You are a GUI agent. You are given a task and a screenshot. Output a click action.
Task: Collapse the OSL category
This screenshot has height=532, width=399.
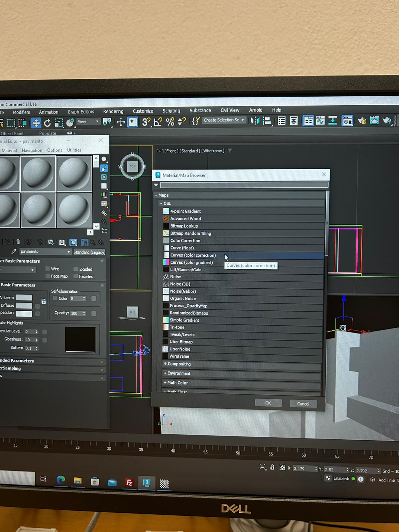point(161,203)
